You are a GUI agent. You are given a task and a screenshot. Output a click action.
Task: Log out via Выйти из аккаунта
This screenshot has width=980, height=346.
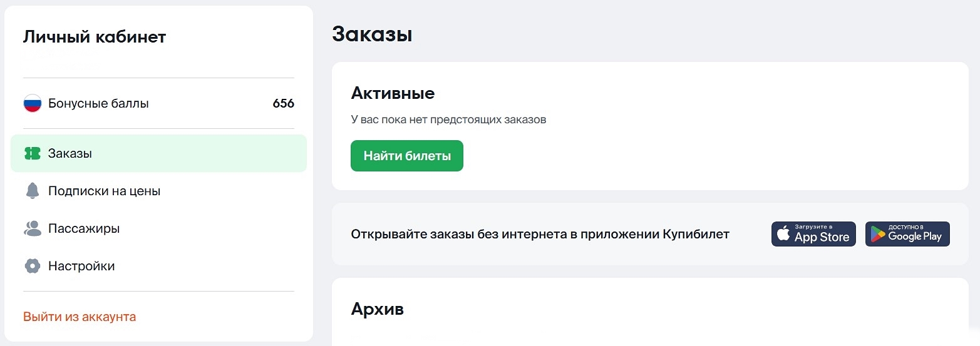[80, 317]
